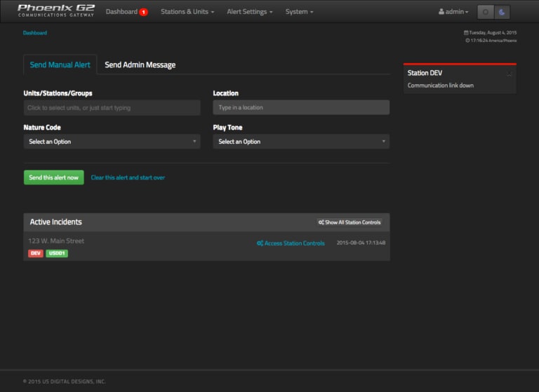Click the red Dashboard notification badge

tap(143, 12)
